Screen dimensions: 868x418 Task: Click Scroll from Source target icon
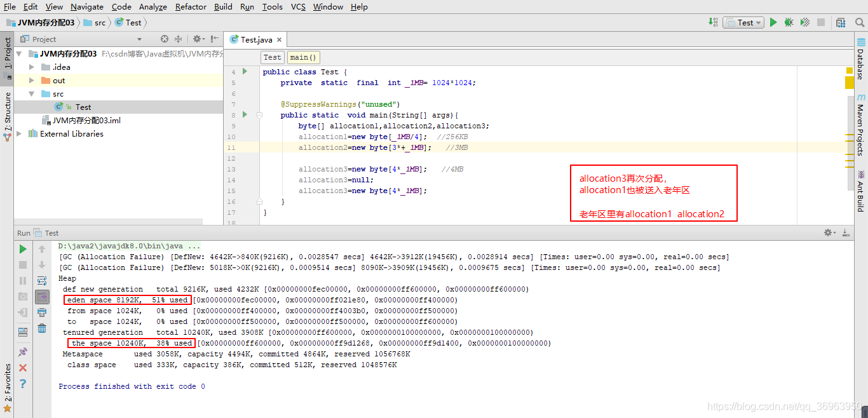[x=165, y=39]
